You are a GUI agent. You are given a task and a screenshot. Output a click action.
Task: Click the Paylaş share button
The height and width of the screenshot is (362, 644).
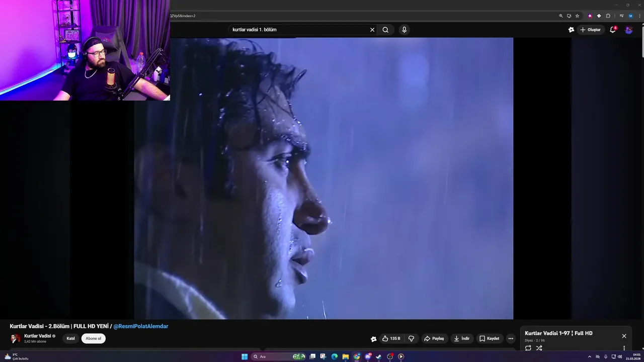(434, 338)
